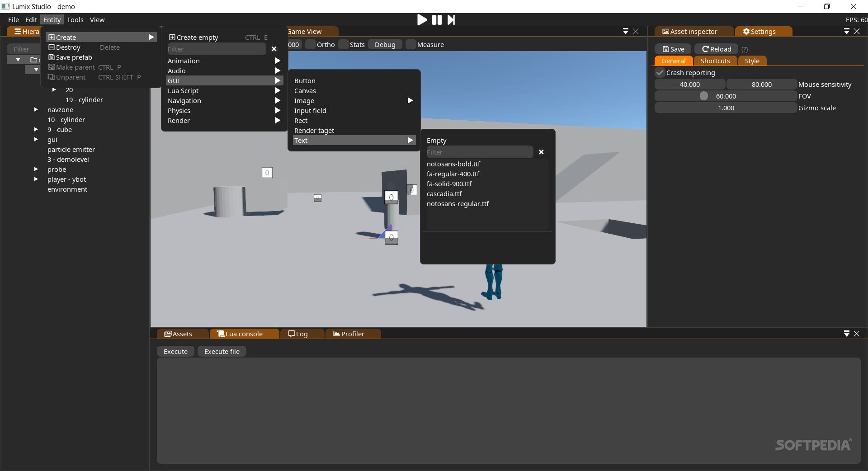The height and width of the screenshot is (471, 868).
Task: Open the Game View panel dropdown arrow
Action: [626, 31]
